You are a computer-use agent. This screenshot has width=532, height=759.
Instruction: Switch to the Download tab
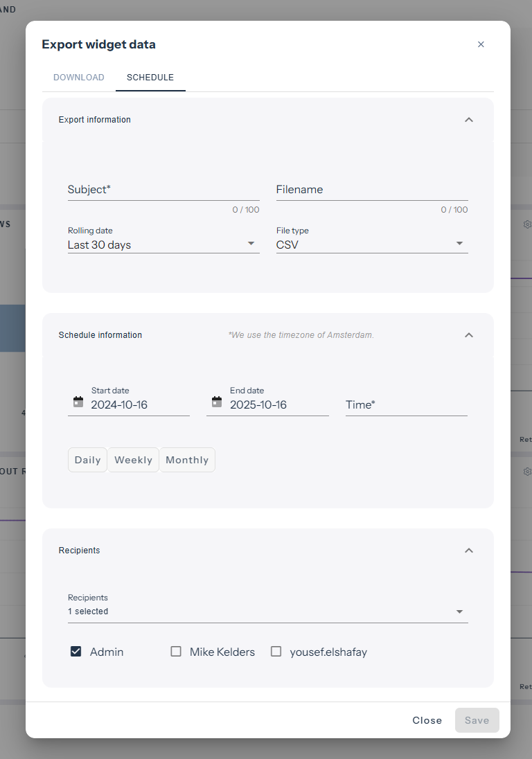[79, 78]
